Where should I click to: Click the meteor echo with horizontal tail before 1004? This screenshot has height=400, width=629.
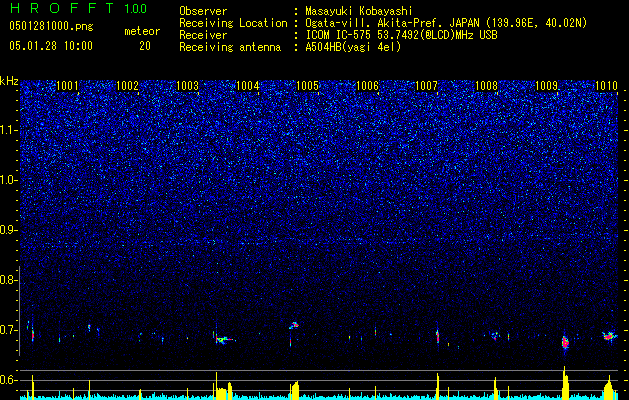tap(224, 339)
